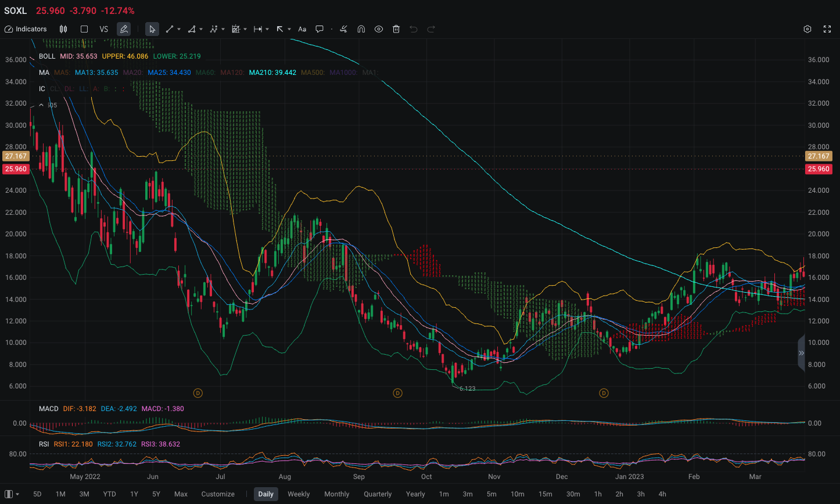The width and height of the screenshot is (840, 504).
Task: Expand the range measure tool dropdown
Action: point(267,29)
